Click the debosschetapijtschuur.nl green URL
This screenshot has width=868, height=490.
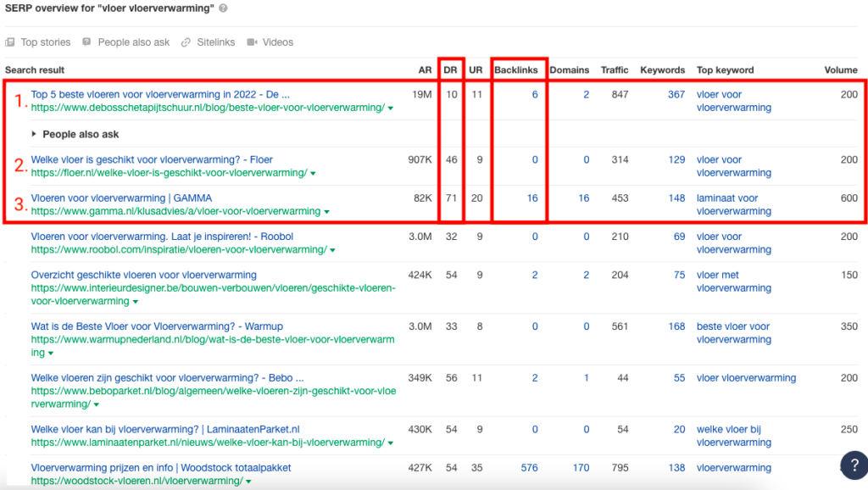208,108
